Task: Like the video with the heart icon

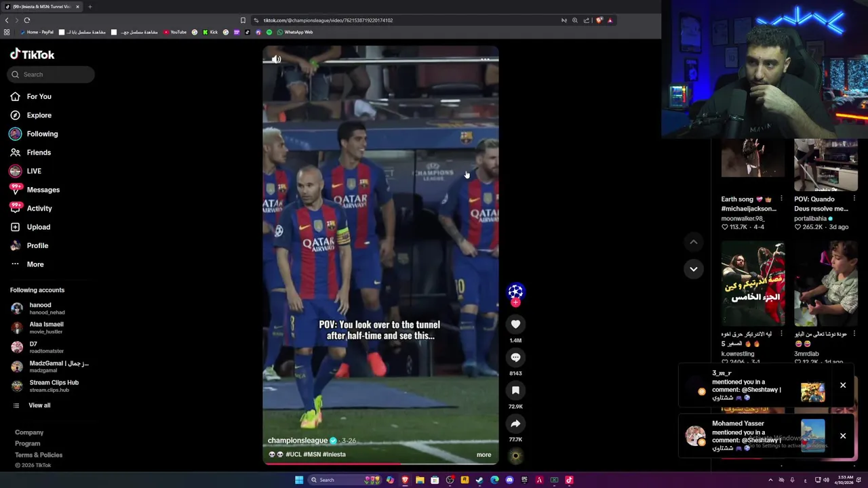Action: (x=515, y=324)
